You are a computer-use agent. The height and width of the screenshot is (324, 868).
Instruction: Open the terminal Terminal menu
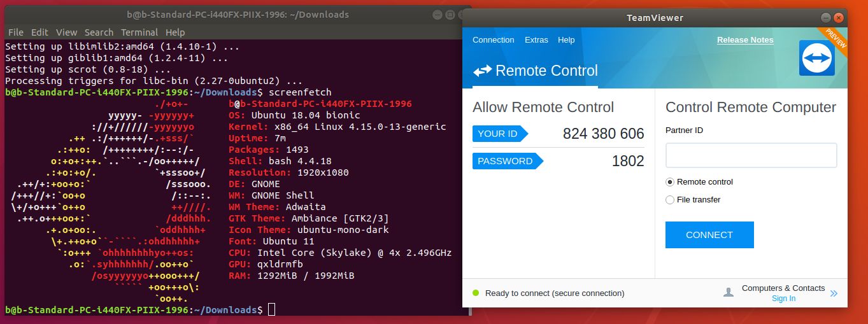[x=139, y=32]
